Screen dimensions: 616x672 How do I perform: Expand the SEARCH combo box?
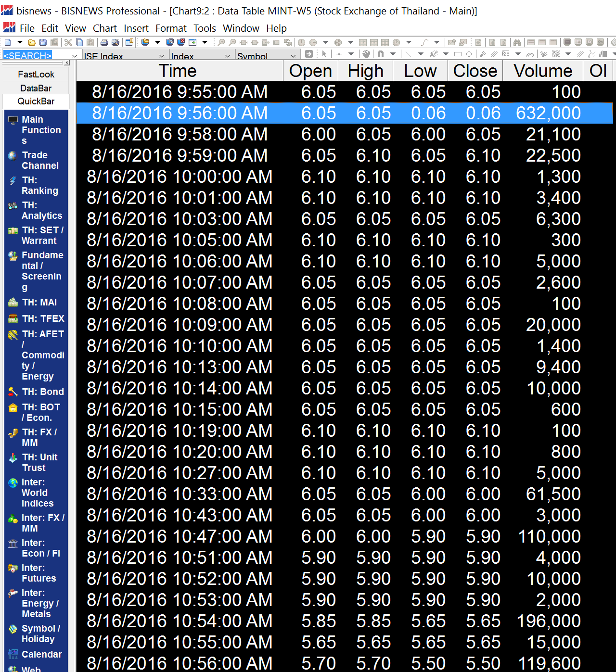(x=75, y=56)
